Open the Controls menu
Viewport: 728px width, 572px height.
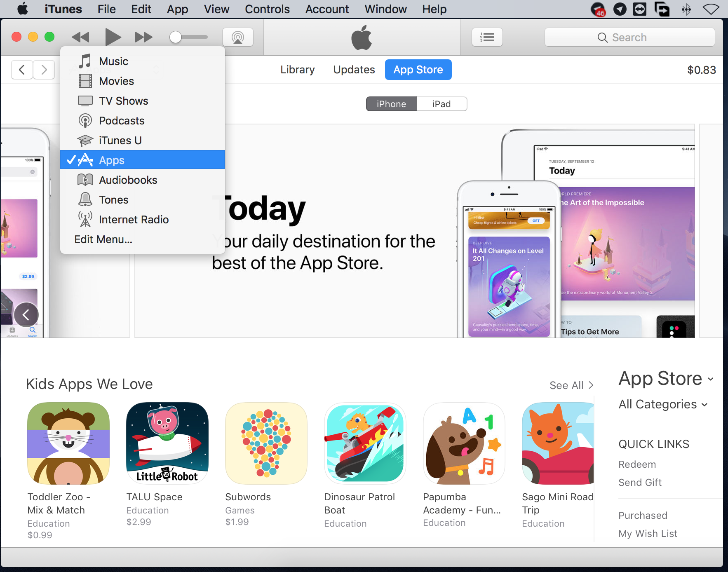click(x=267, y=9)
